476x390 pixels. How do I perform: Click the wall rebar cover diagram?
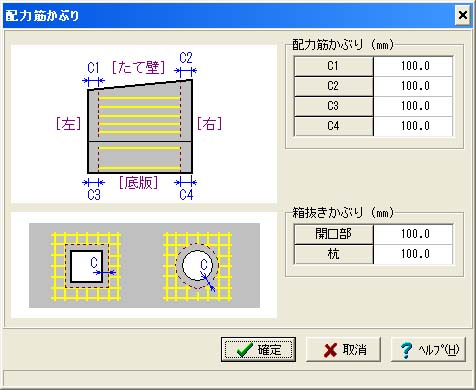coord(140,125)
